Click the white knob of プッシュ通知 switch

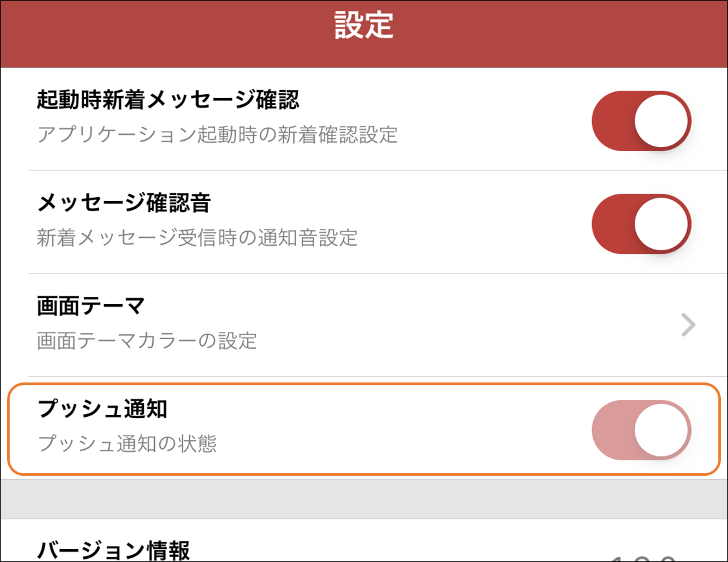click(x=661, y=430)
